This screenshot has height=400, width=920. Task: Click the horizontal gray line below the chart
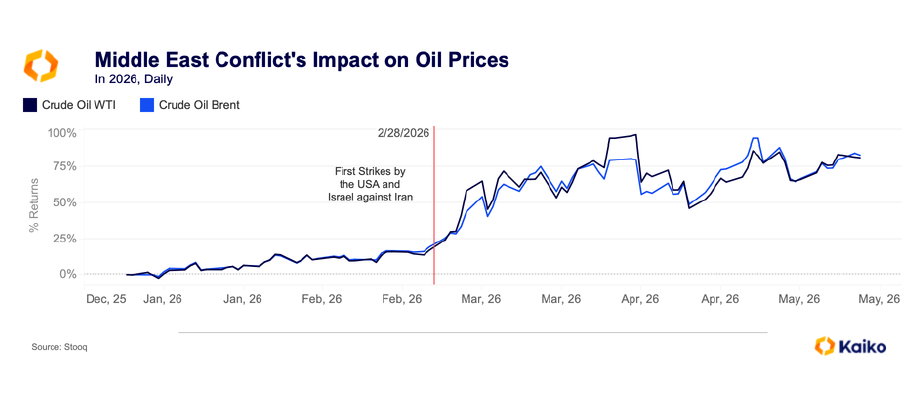(473, 333)
